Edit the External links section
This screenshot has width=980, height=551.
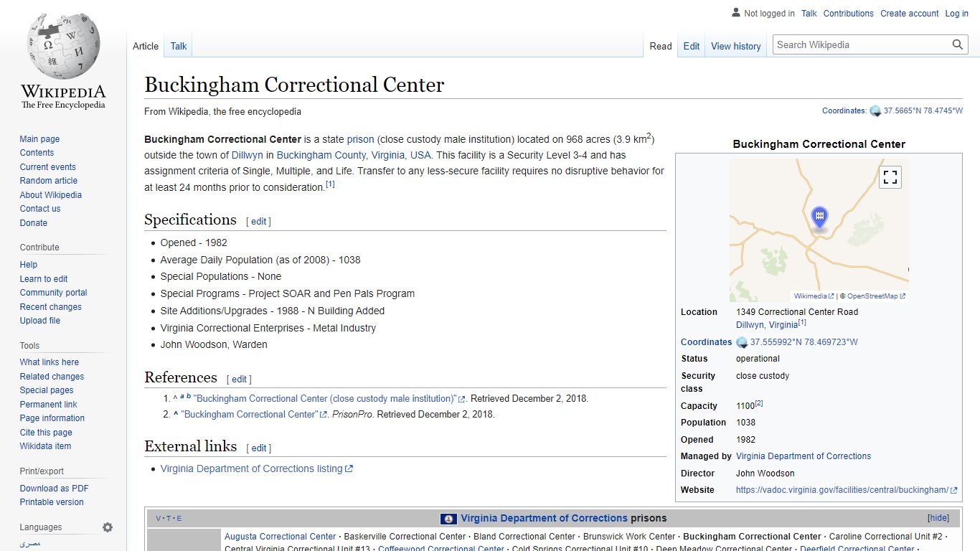(x=259, y=448)
